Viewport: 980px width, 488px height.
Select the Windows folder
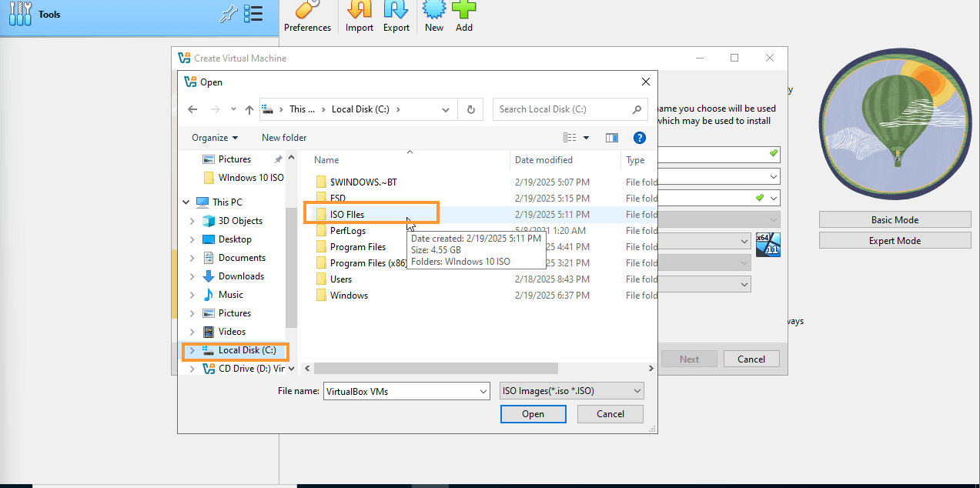pos(341,296)
